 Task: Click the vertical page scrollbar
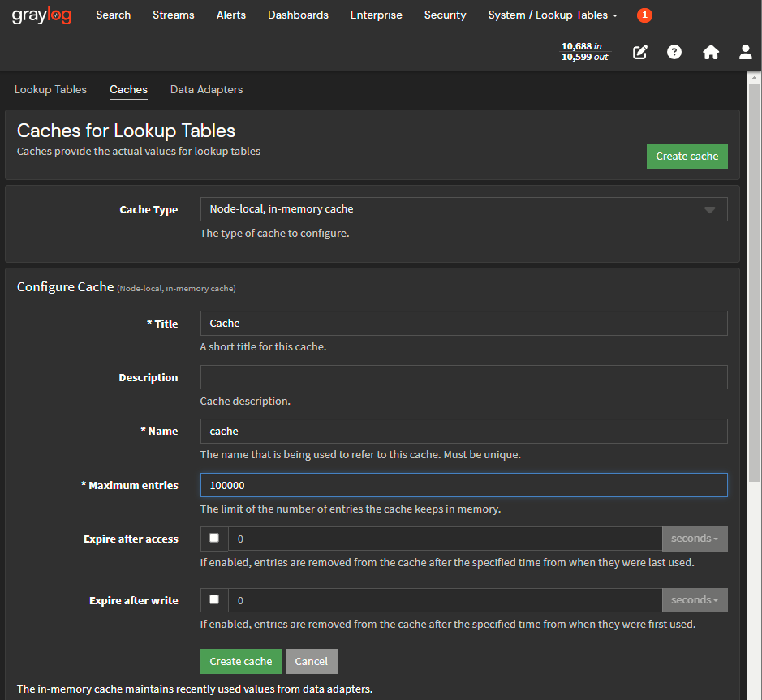754,324
